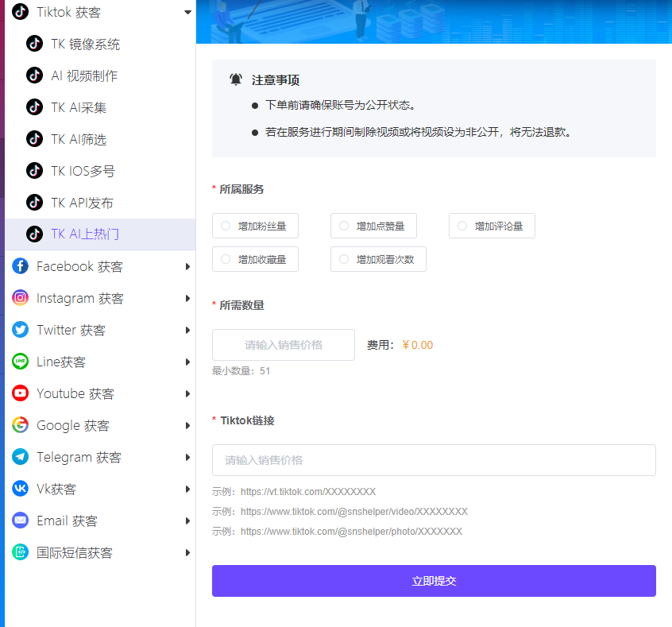Click the 最小数量: 51 hint text

tap(241, 370)
